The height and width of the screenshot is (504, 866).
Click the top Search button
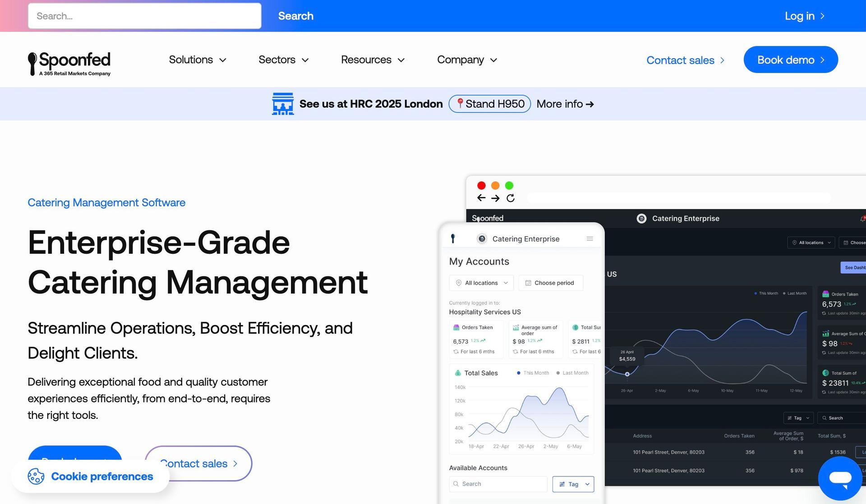295,16
